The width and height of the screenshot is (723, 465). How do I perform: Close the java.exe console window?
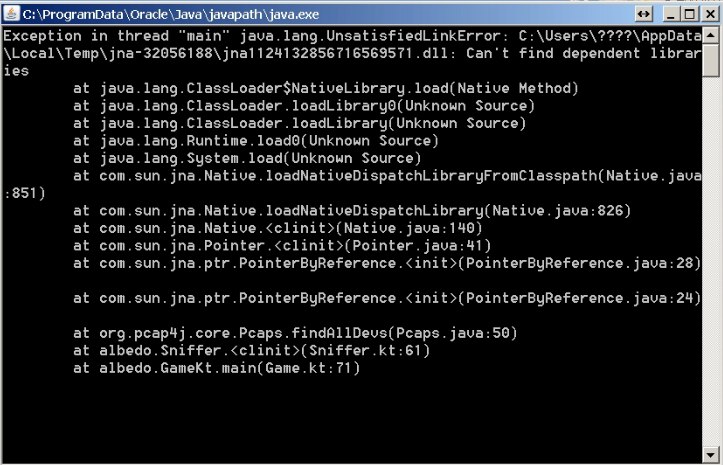[x=708, y=14]
